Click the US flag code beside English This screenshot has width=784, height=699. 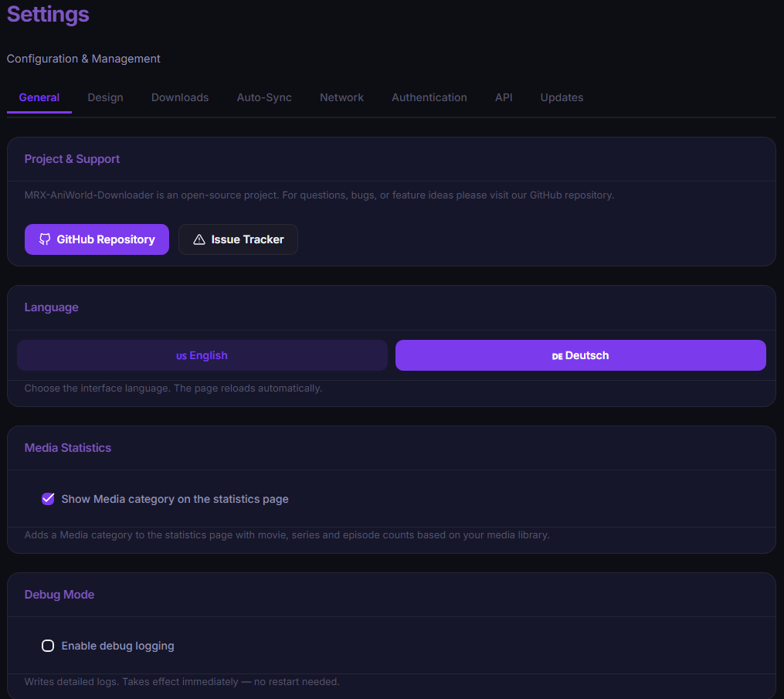click(182, 356)
